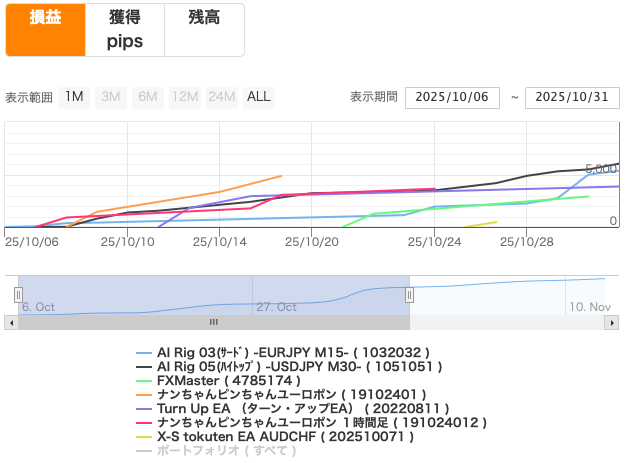
Task: Switch to the 損益 tab
Action: (45, 29)
